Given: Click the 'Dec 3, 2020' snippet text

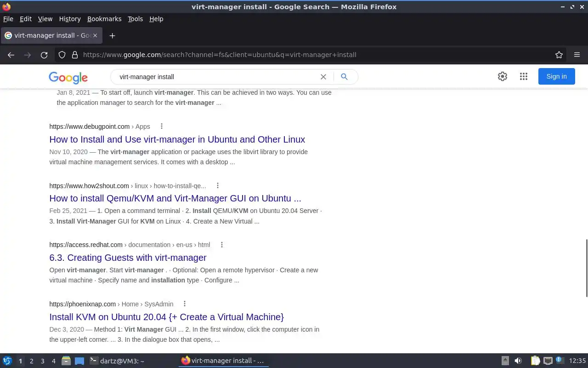Looking at the screenshot, I should pyautogui.click(x=67, y=329).
